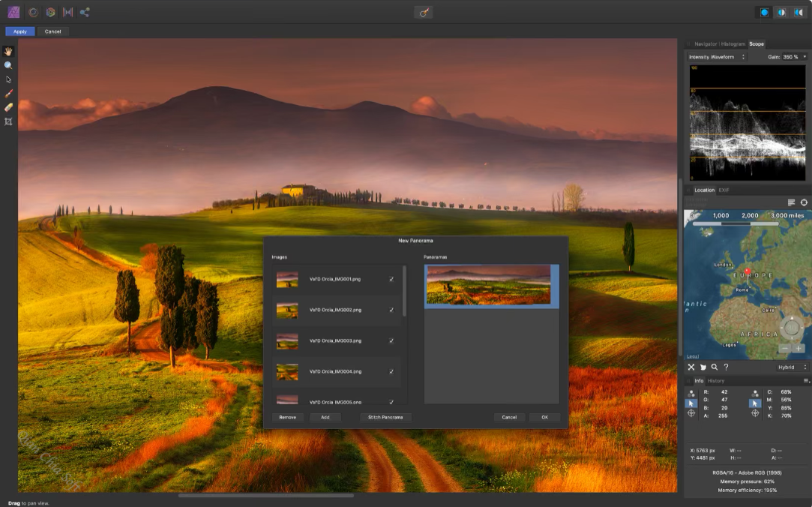Select the paint brush tool
812x507 pixels.
[x=8, y=93]
